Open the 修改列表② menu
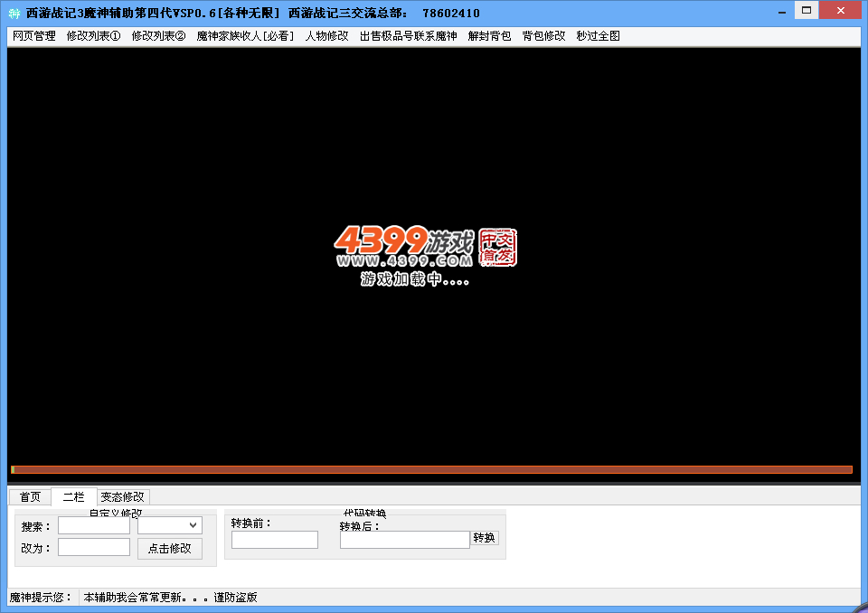 pos(159,36)
